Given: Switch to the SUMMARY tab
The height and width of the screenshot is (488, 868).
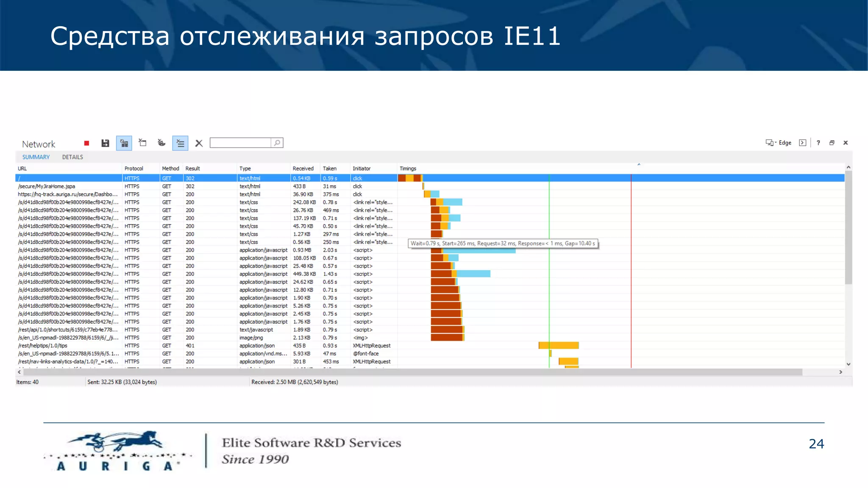Looking at the screenshot, I should pos(36,157).
